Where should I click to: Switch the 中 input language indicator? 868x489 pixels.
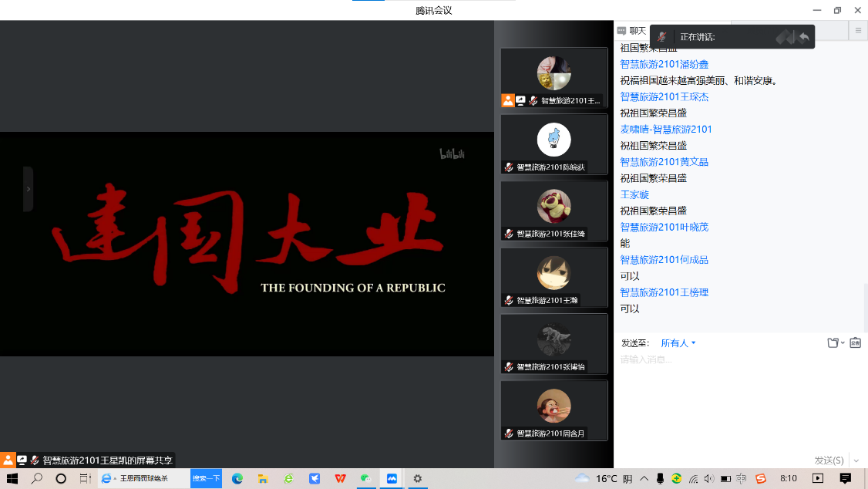tap(742, 478)
